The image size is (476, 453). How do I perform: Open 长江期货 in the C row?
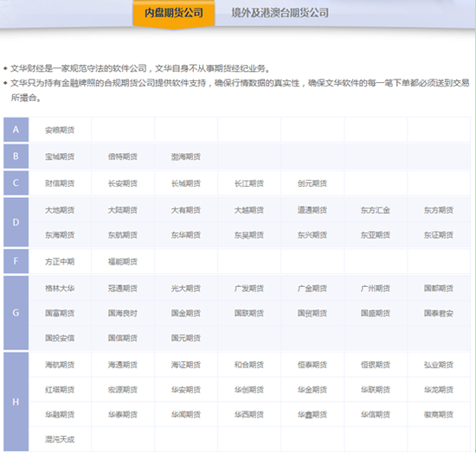(x=249, y=183)
